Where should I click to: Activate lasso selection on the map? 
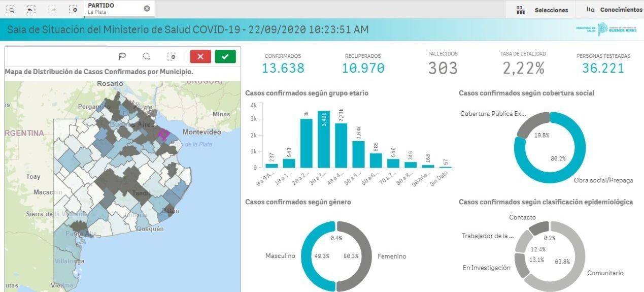122,56
